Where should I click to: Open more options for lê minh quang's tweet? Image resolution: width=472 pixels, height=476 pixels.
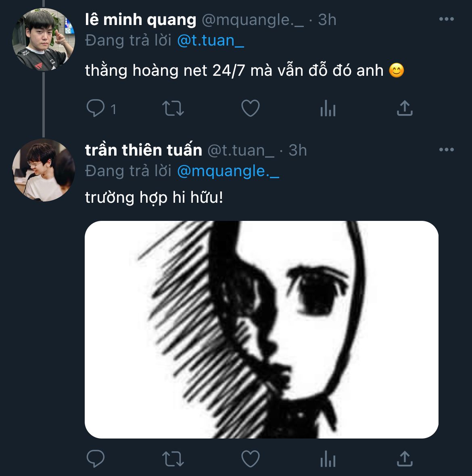[x=446, y=19]
